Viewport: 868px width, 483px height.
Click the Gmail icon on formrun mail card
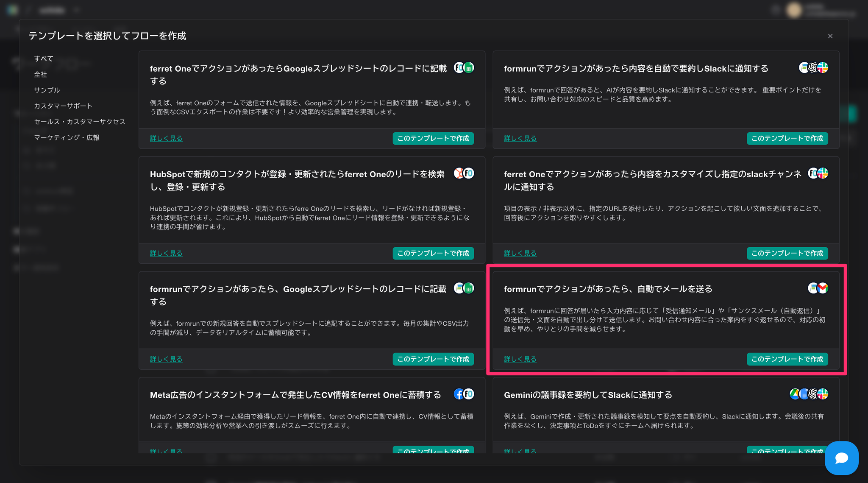coord(823,288)
